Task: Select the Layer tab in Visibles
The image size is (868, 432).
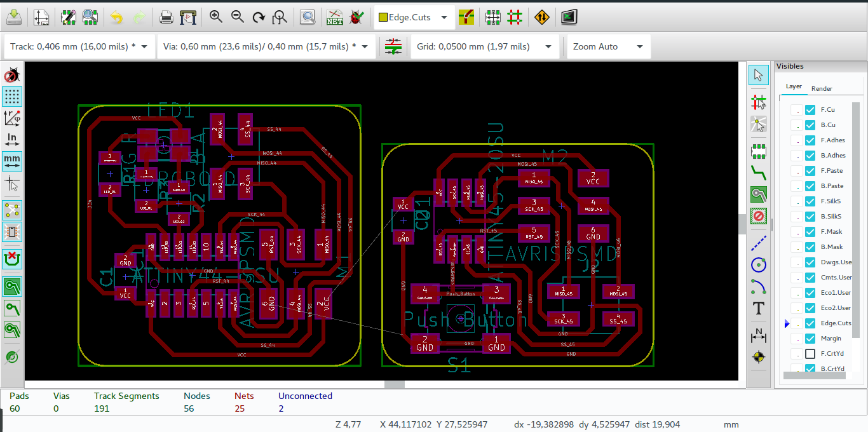Action: pos(793,86)
